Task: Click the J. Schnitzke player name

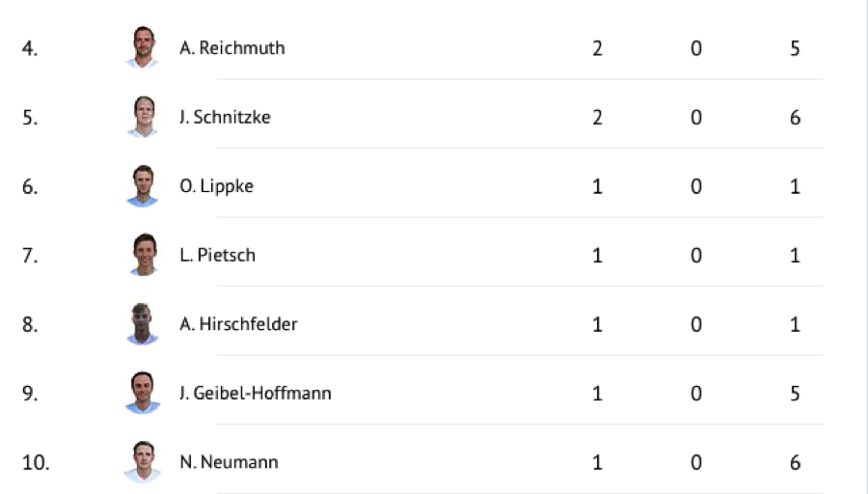Action: click(225, 117)
